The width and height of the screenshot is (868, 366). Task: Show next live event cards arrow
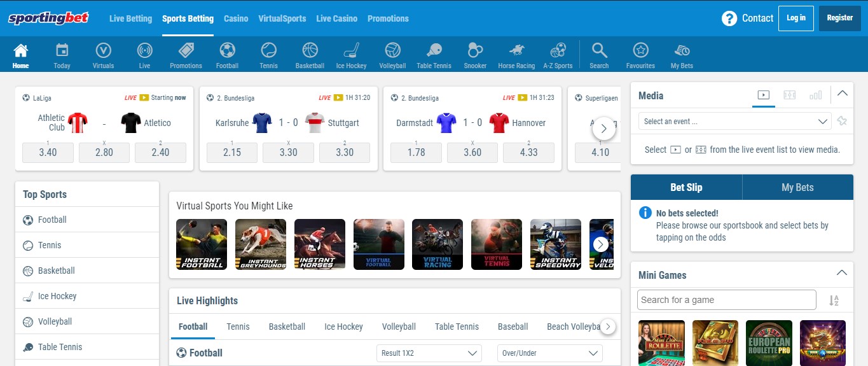[603, 129]
